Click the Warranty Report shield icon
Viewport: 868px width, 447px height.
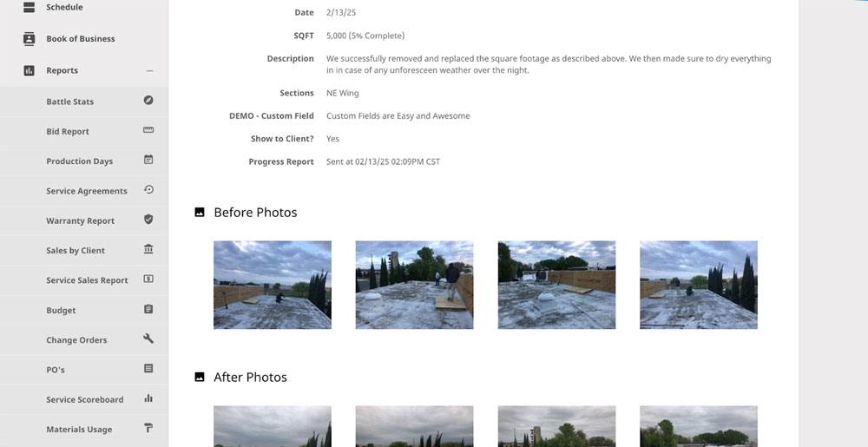148,220
